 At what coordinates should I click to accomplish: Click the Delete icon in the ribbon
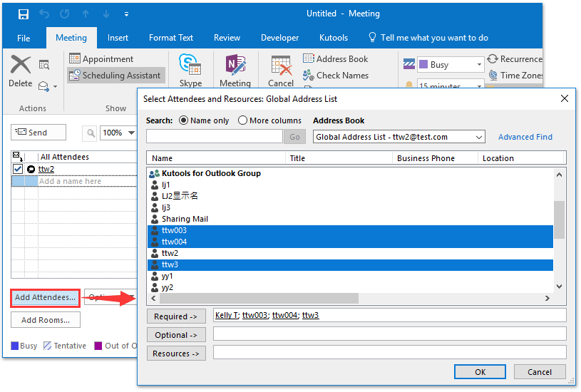[21, 66]
